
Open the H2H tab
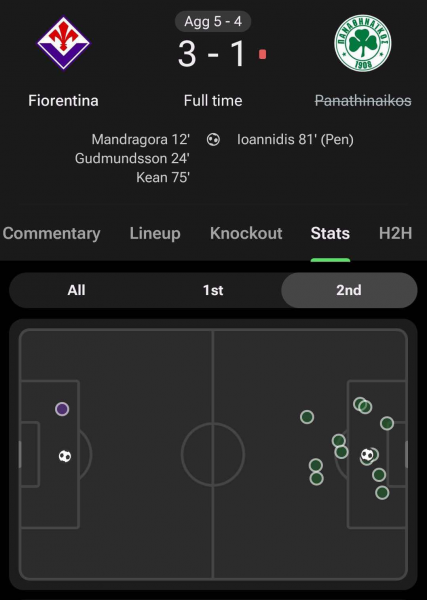(395, 233)
